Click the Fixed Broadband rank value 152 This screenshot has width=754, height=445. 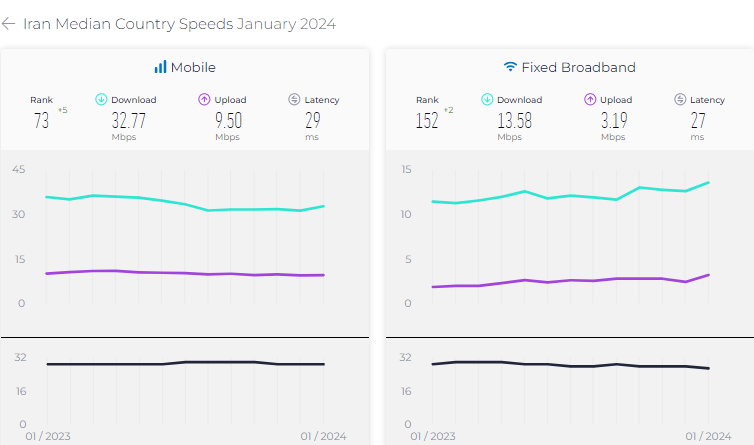428,121
